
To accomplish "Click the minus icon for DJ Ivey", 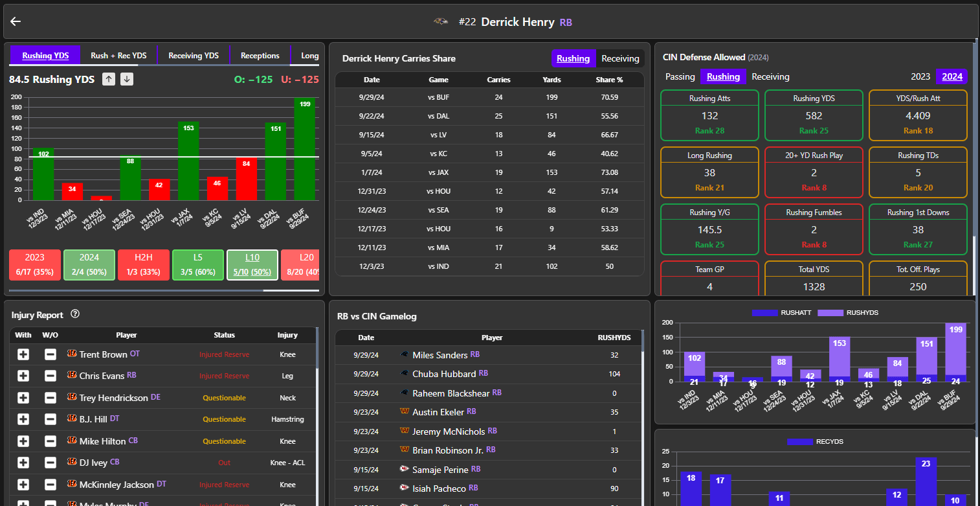I will 50,463.
